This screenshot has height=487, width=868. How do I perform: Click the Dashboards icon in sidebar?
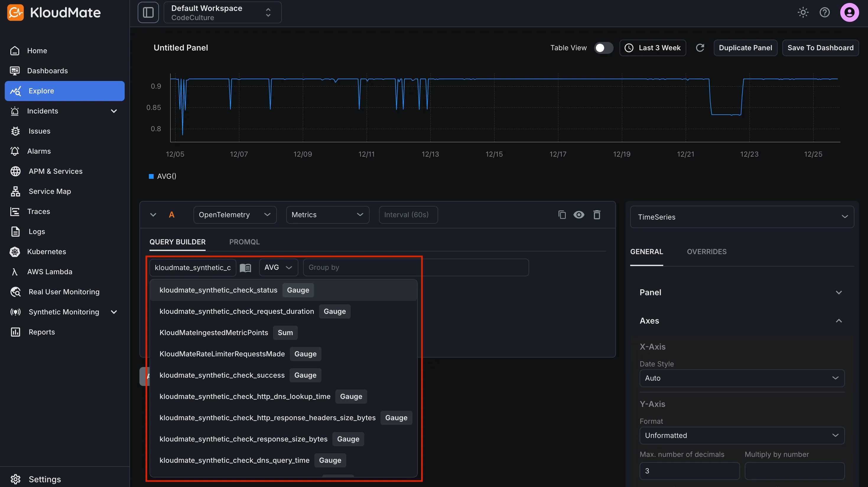(15, 71)
